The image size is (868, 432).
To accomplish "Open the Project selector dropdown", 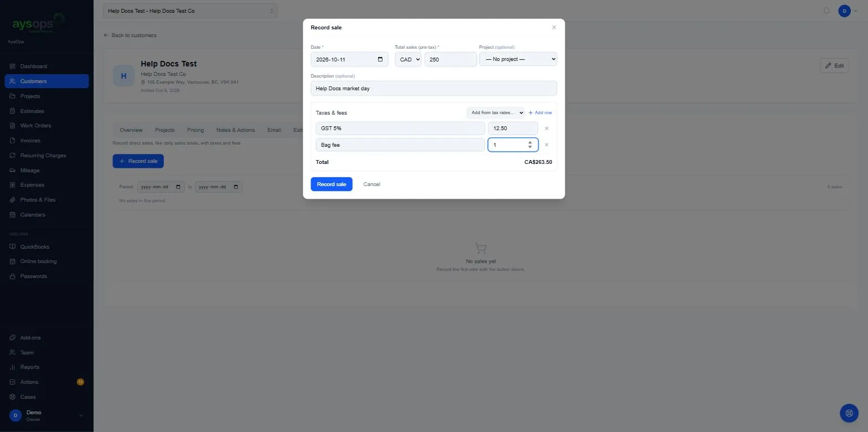I will (518, 59).
